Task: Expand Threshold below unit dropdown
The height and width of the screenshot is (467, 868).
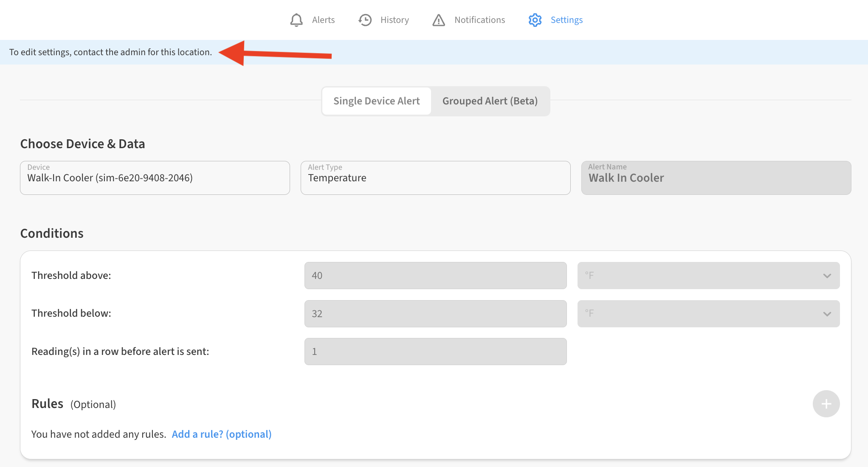Action: click(708, 314)
